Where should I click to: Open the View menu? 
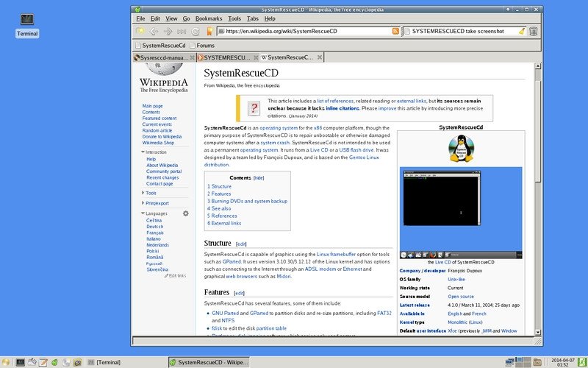tap(171, 18)
